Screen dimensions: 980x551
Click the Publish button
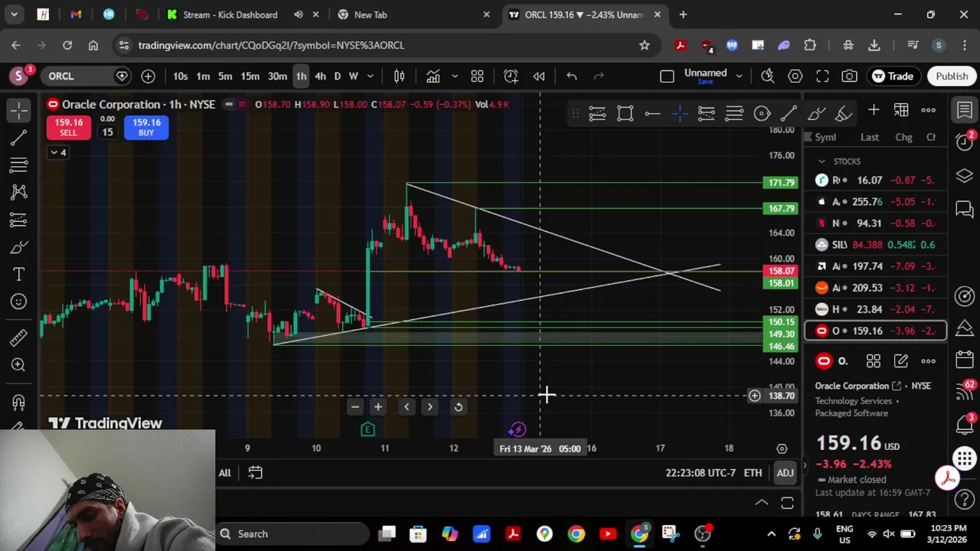[952, 77]
